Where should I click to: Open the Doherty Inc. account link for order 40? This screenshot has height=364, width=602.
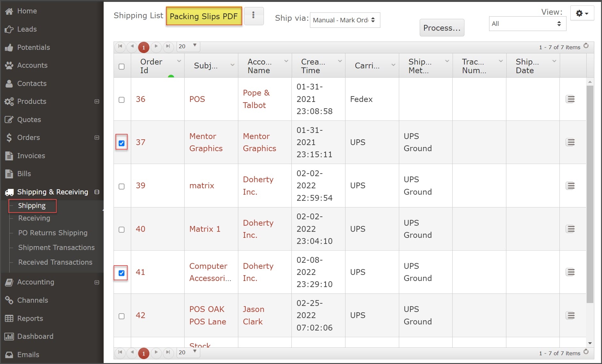click(258, 229)
